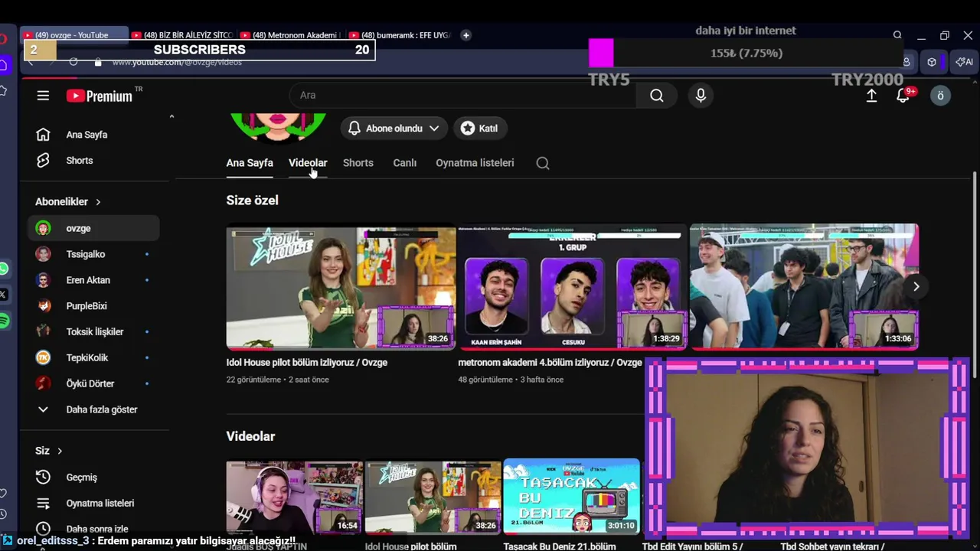
Task: Open WhatsApp icon in browser sidebar
Action: point(4,269)
